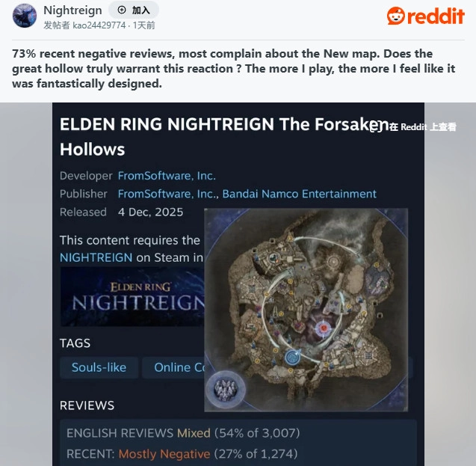This screenshot has width=476, height=466.
Task: Select the Online Co-op tag
Action: click(x=174, y=367)
